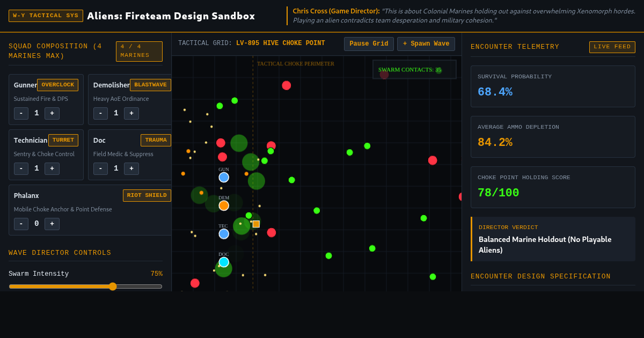Select the GUN marine marker
Image resolution: width=644 pixels, height=338 pixels.
(x=224, y=177)
